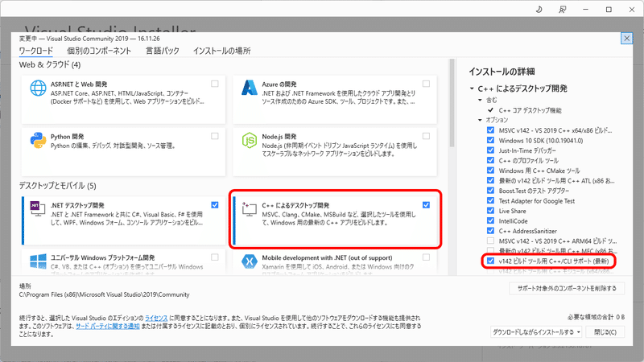This screenshot has width=644, height=362.
Task: Click the .NET desktop development icon
Action: tap(38, 208)
